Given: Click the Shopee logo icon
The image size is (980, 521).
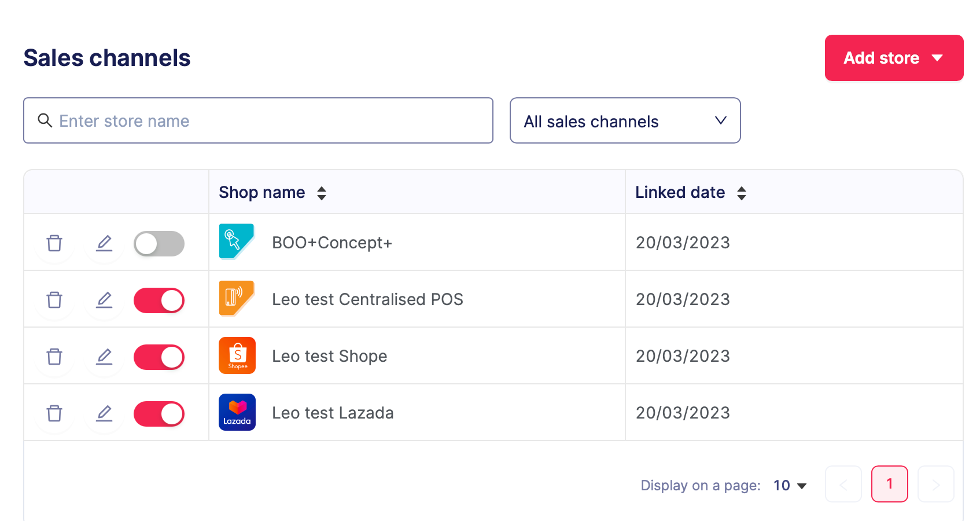Looking at the screenshot, I should pos(237,355).
